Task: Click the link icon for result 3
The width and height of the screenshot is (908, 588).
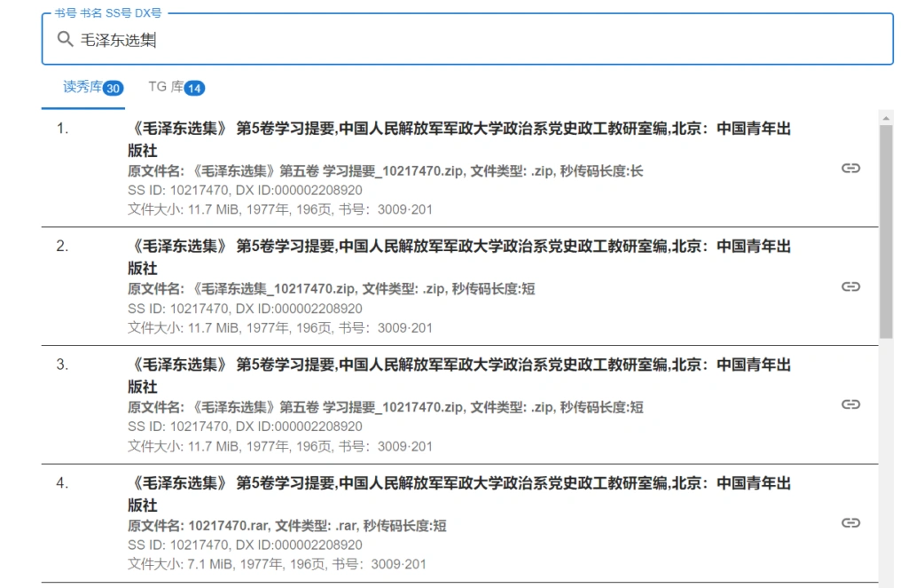Action: click(850, 404)
